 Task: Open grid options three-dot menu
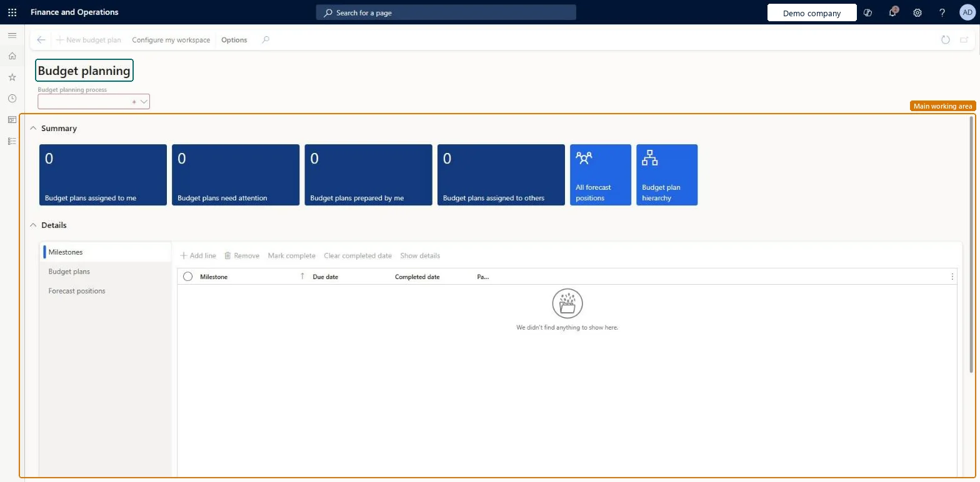952,277
